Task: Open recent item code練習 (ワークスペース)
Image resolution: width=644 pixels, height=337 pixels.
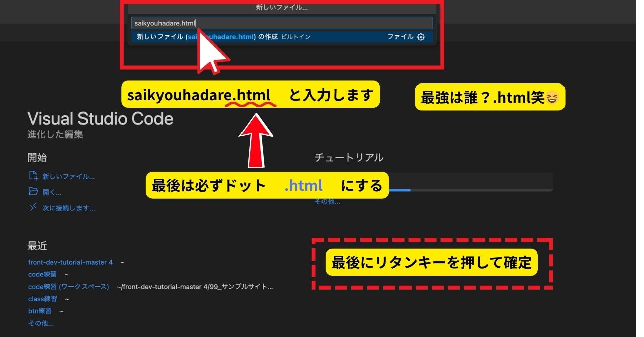Action: pyautogui.click(x=68, y=287)
